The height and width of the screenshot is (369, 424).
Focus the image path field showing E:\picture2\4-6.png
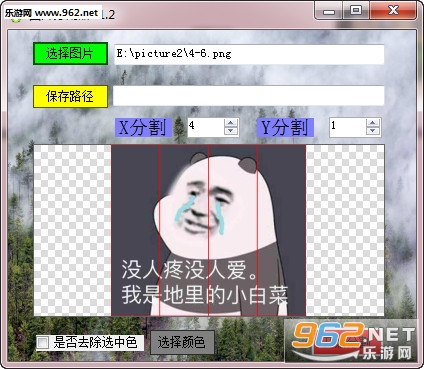point(249,54)
